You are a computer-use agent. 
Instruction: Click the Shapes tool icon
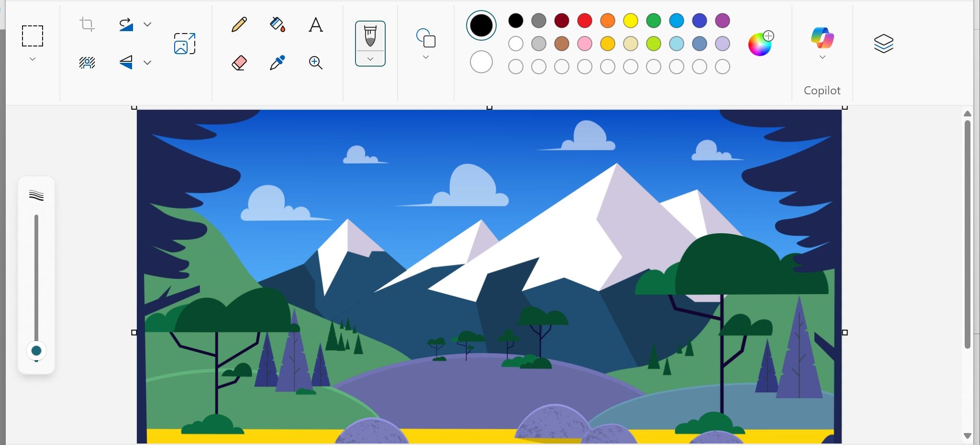pyautogui.click(x=426, y=38)
